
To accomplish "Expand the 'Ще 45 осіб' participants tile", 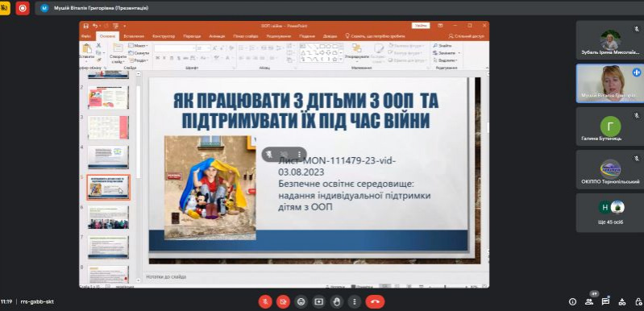I will coord(610,213).
